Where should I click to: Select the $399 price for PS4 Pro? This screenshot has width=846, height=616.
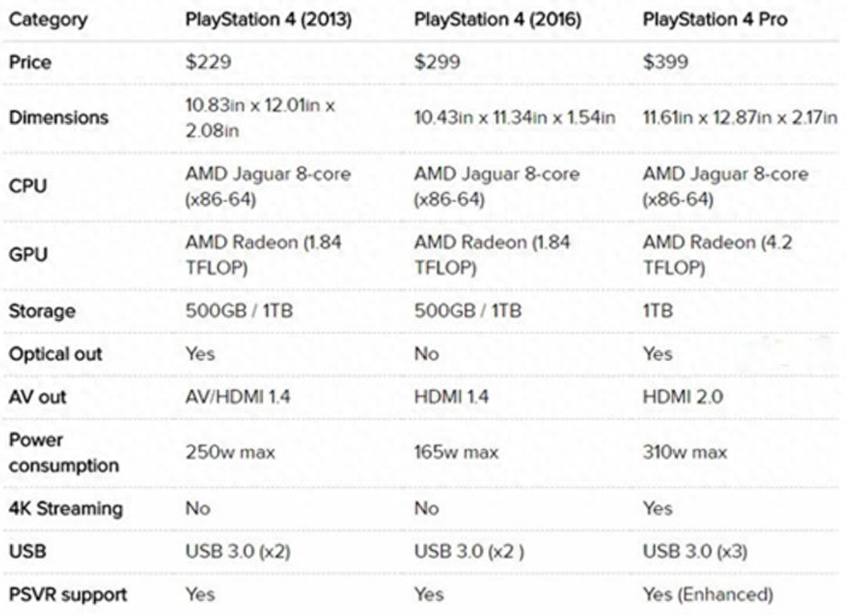pyautogui.click(x=665, y=62)
